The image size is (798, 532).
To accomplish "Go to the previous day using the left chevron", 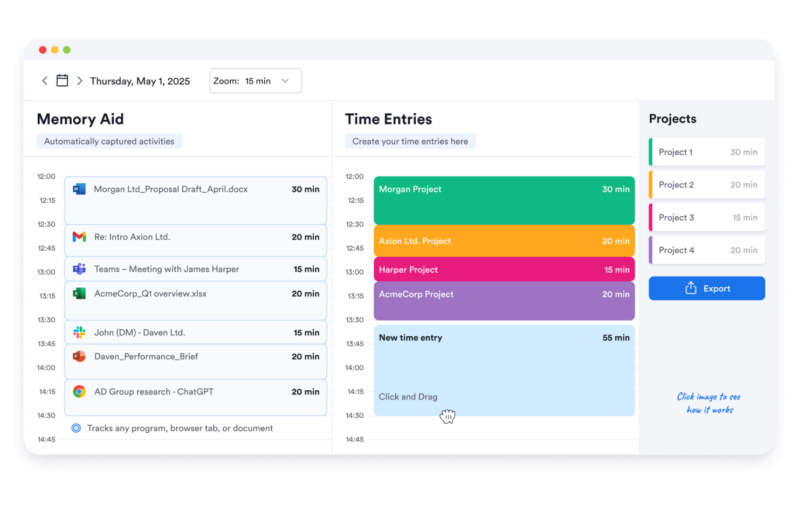I will (x=45, y=80).
